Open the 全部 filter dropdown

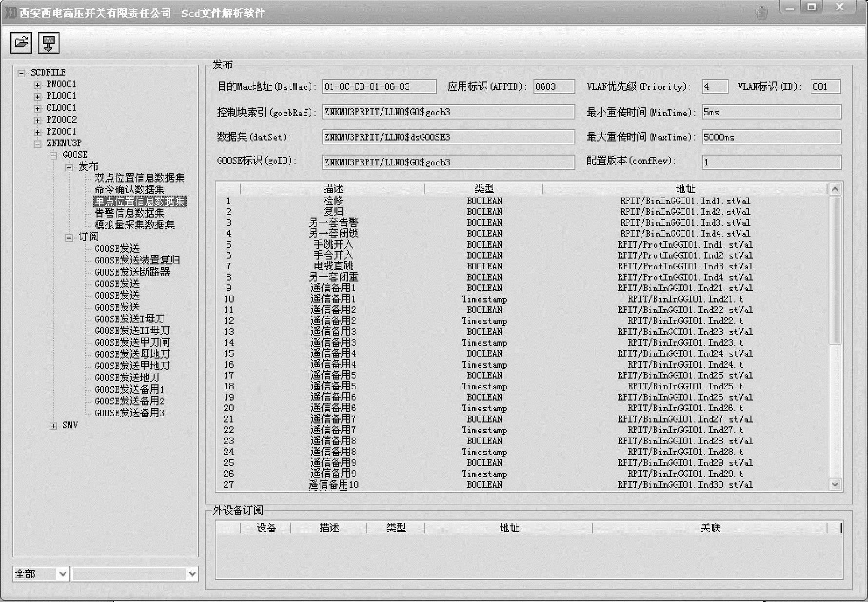[63, 574]
